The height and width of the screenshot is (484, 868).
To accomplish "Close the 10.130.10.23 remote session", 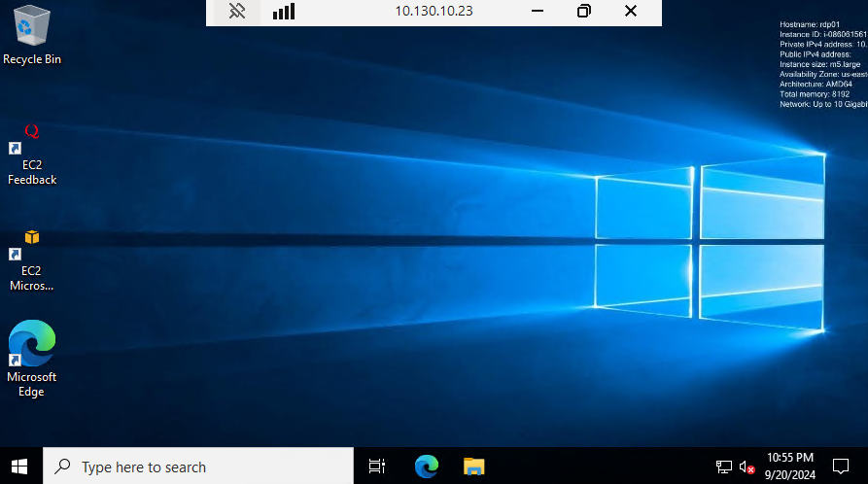I will coord(631,12).
